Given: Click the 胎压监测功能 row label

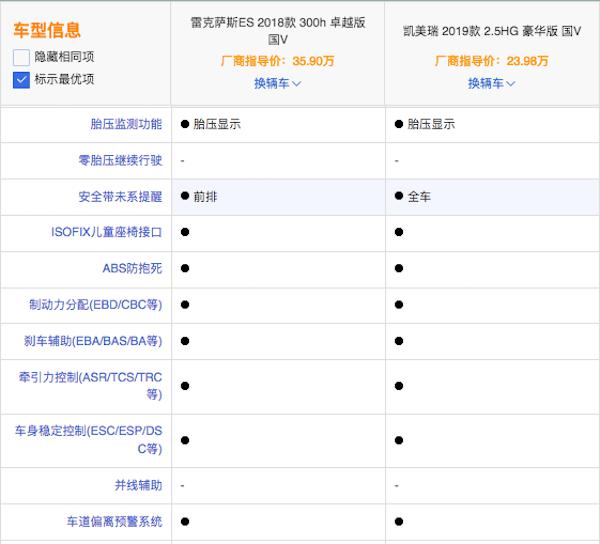Looking at the screenshot, I should [x=126, y=124].
